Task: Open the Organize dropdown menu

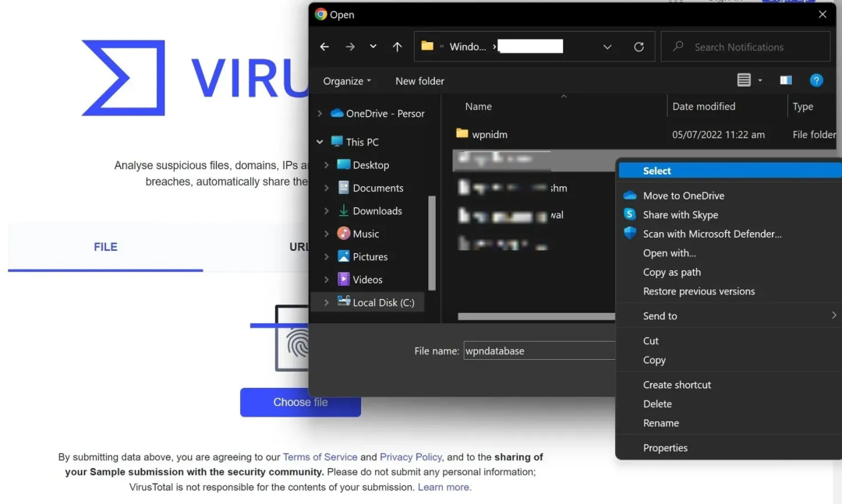Action: pyautogui.click(x=347, y=81)
